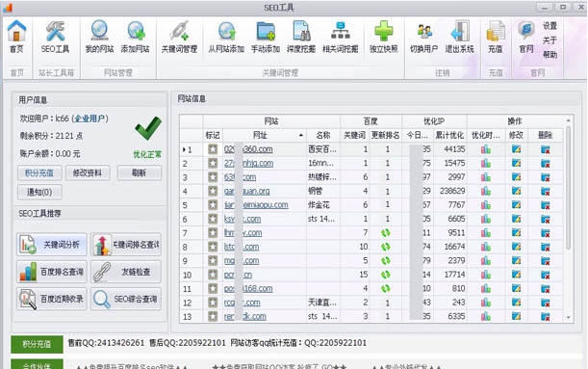This screenshot has height=369, width=588.
Task: Click the scroll-up arrow of website table
Action: tap(568, 120)
